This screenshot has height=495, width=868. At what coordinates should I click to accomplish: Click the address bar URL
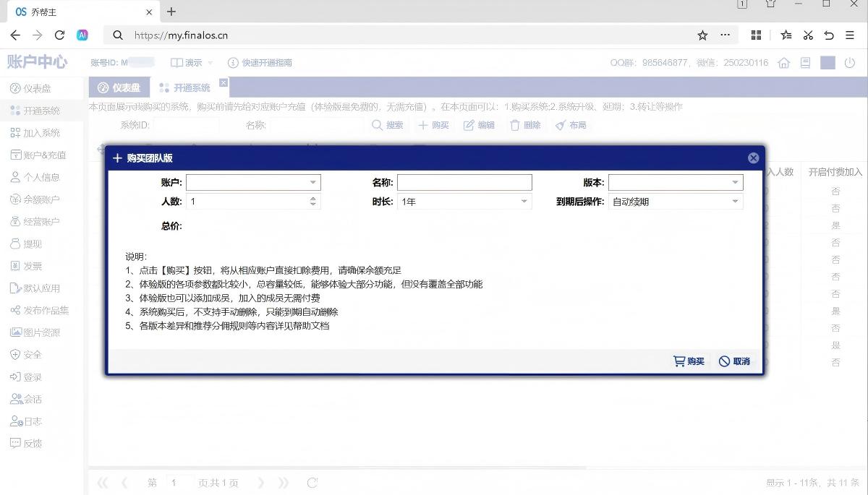(181, 35)
